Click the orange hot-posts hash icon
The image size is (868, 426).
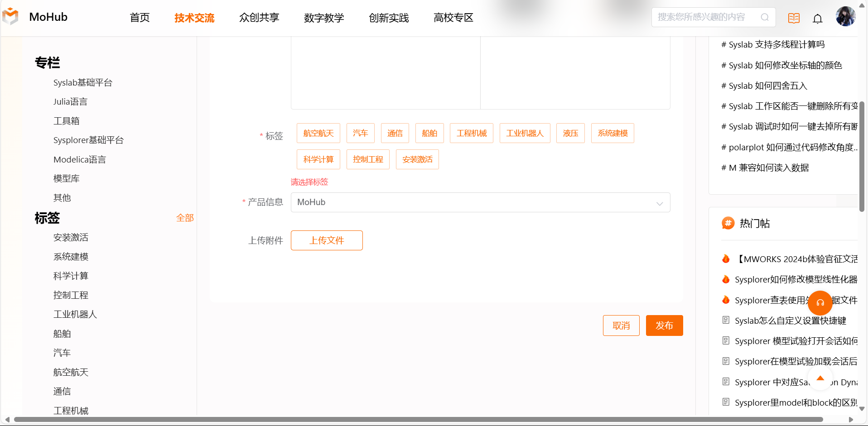728,223
